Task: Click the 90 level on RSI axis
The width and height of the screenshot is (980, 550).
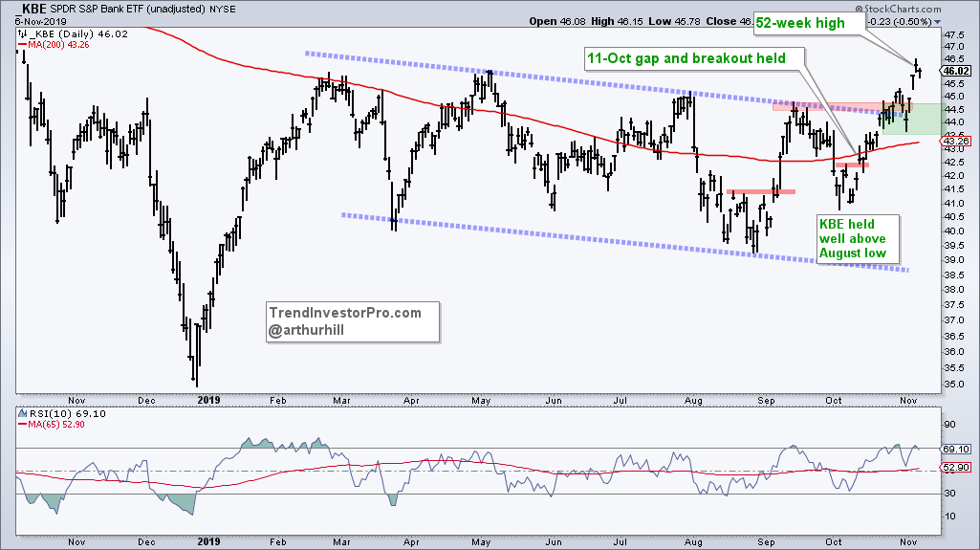Action: [x=950, y=425]
